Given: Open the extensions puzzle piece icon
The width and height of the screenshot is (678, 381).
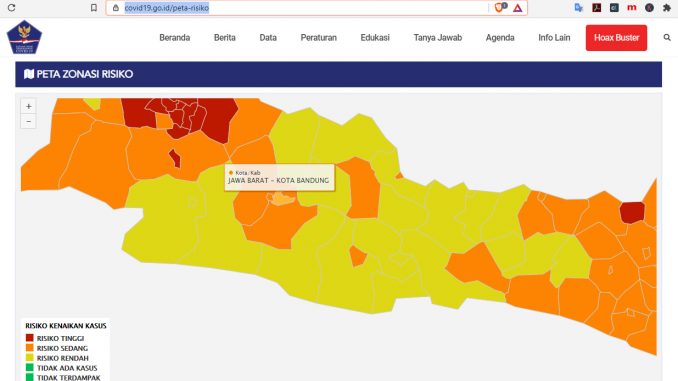Looking at the screenshot, I should point(667,8).
